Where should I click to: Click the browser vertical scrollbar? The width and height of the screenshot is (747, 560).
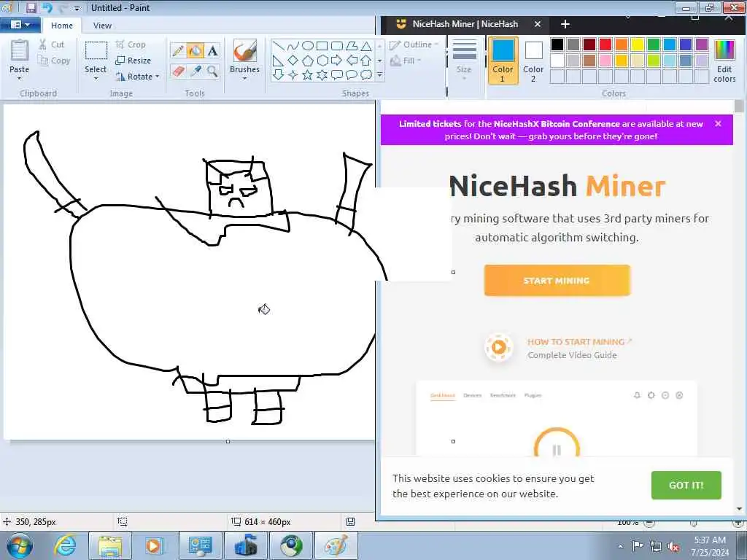[x=739, y=305]
